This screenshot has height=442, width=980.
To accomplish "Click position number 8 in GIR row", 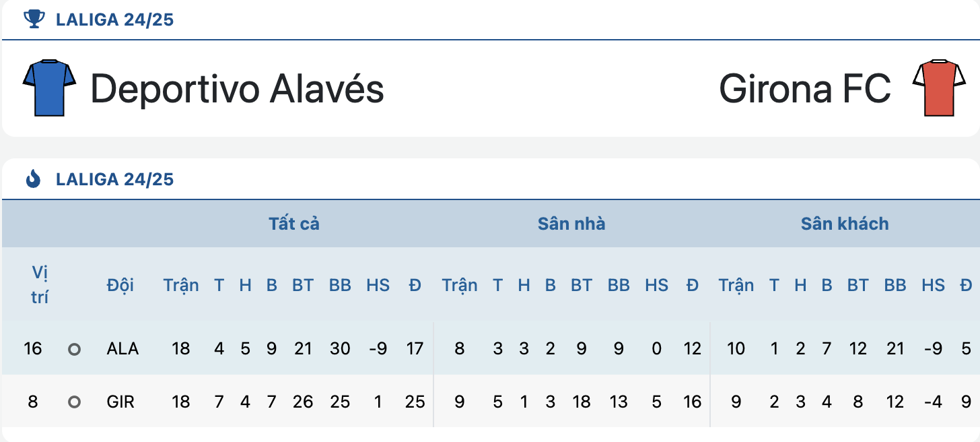I will coord(32,402).
